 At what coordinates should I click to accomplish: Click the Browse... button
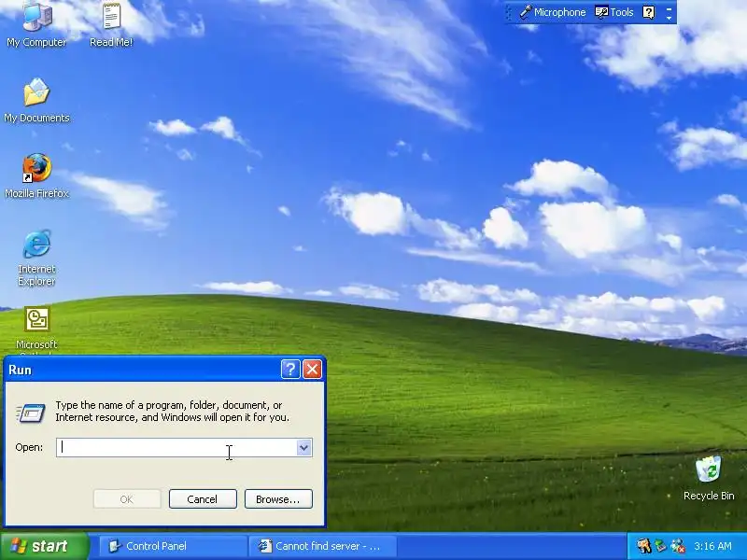pos(278,499)
